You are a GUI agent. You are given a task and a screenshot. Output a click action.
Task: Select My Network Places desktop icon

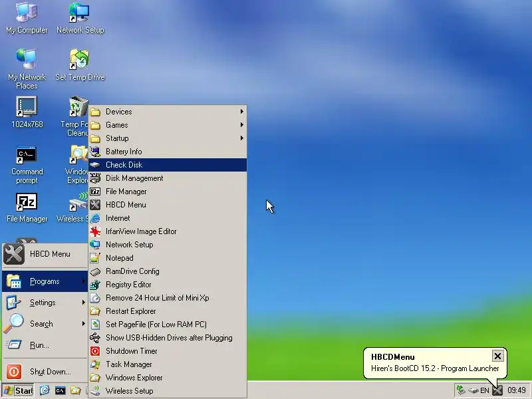27,69
